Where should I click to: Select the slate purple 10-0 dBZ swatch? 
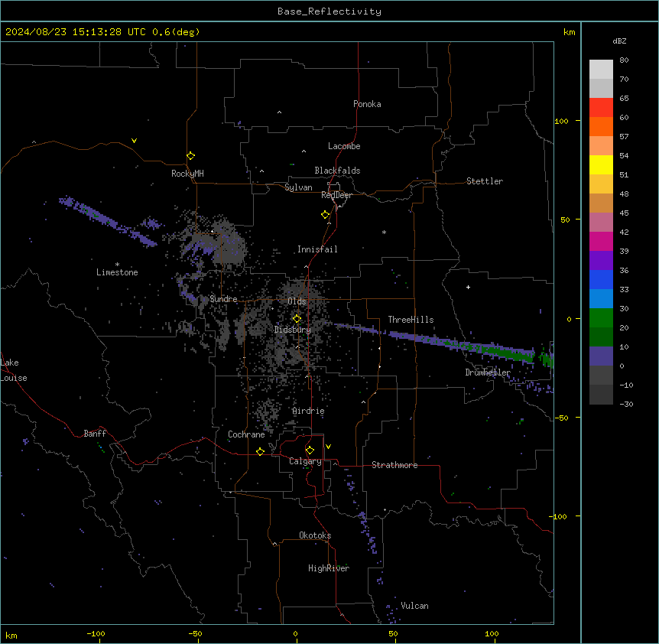click(601, 356)
